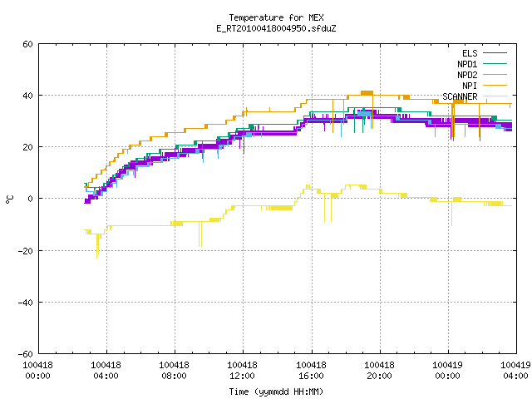Select the file name E_RT20100418004950.sfduZ subtitle
This screenshot has height=399, width=532.
[276, 28]
